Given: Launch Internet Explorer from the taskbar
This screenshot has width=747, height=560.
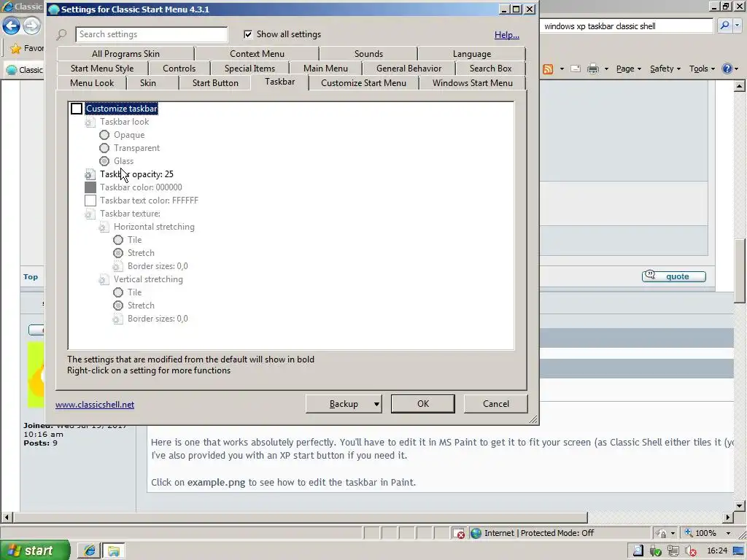Looking at the screenshot, I should coord(90,551).
